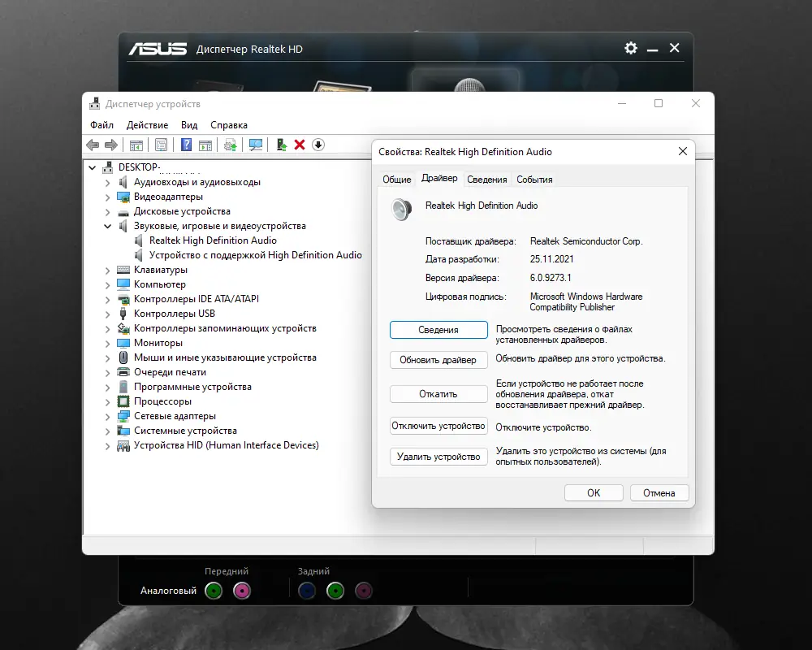The image size is (812, 650).
Task: Click the Откатить button
Action: tap(438, 394)
